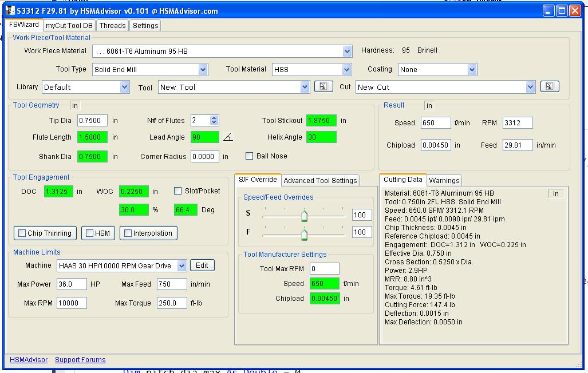Toggle the Slot/Pocket checkbox
This screenshot has height=373, width=588.
click(x=178, y=191)
